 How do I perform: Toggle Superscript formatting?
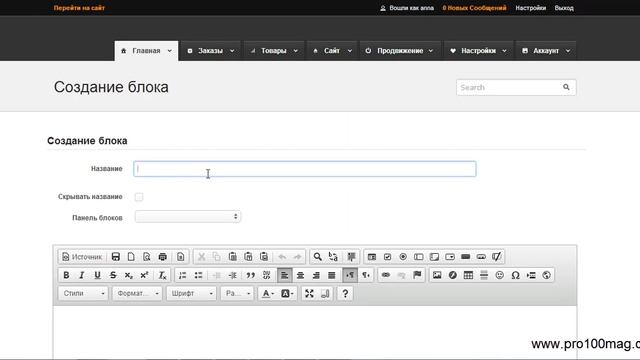pos(144,275)
